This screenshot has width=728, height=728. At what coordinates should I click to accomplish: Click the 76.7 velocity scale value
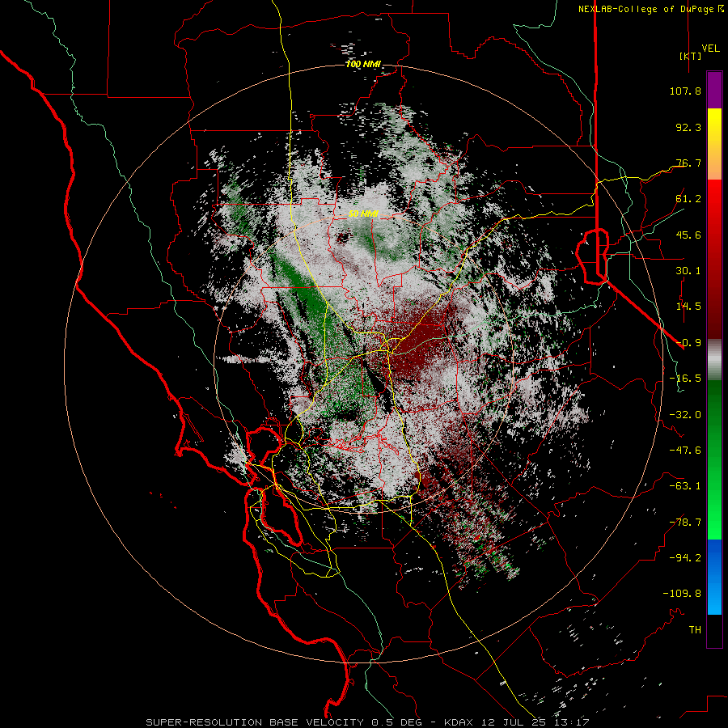(x=688, y=163)
